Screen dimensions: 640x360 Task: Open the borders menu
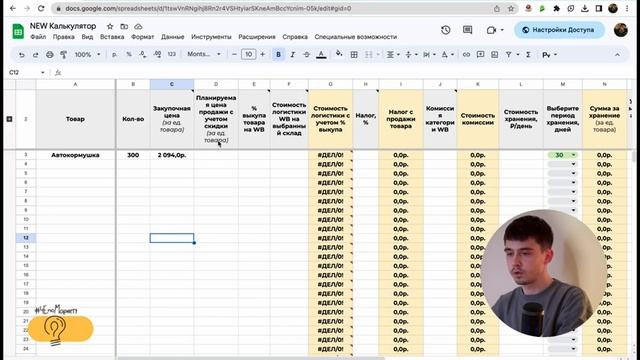[354, 54]
